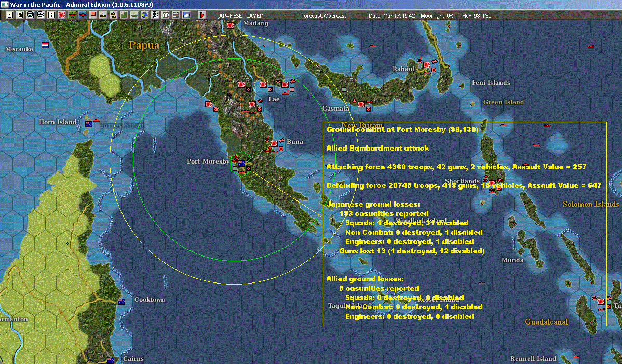Select the Port Moresby highlighted hex

(x=241, y=163)
